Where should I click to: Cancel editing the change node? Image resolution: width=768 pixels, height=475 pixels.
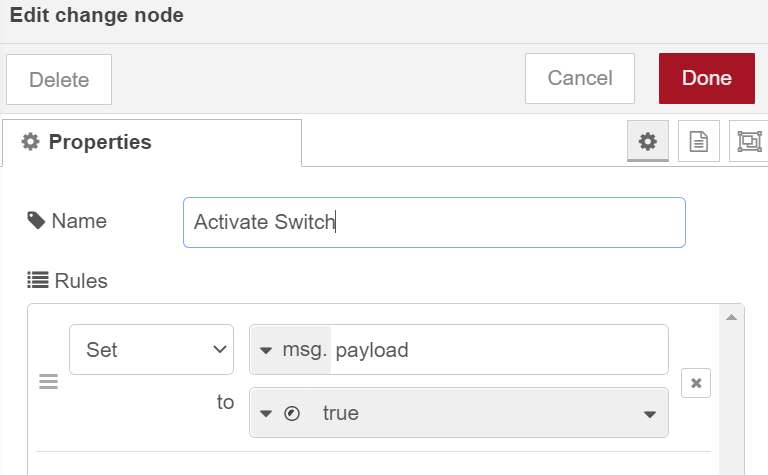580,78
